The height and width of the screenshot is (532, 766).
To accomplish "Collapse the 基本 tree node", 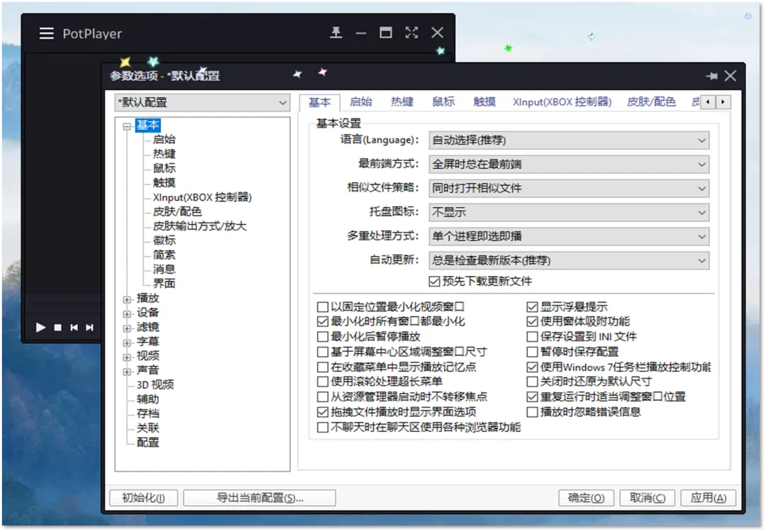I will [x=127, y=126].
